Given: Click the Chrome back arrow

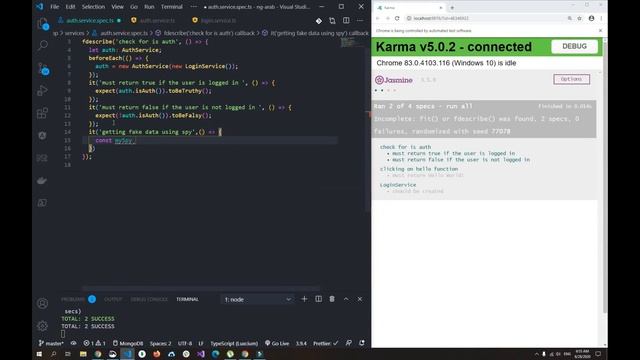Looking at the screenshot, I should (378, 18).
